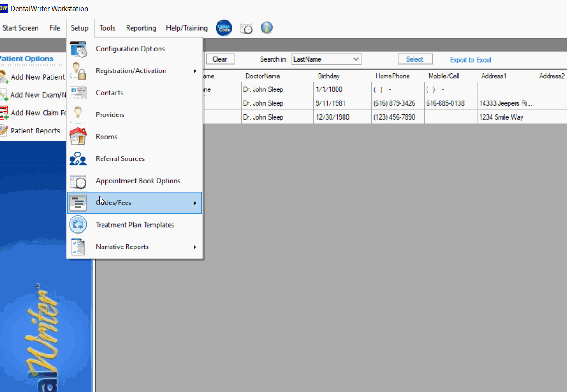This screenshot has width=567, height=392.
Task: Click home phone (123) 456-7890
Action: coord(397,117)
